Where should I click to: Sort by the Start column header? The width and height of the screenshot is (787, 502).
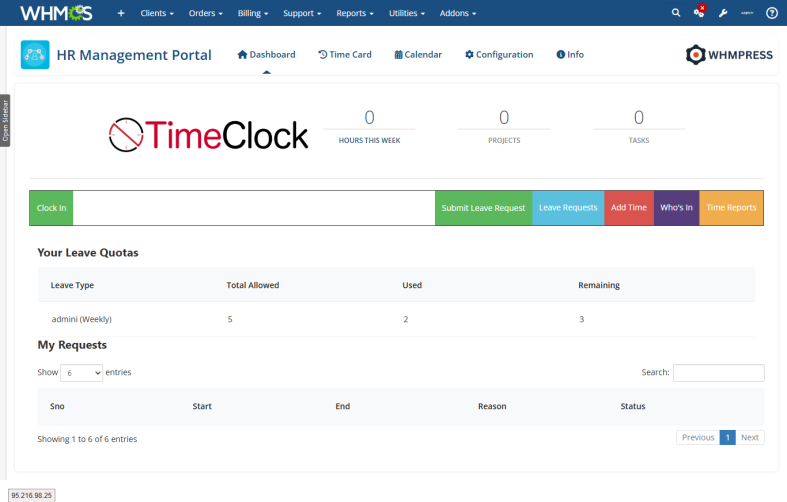point(202,406)
